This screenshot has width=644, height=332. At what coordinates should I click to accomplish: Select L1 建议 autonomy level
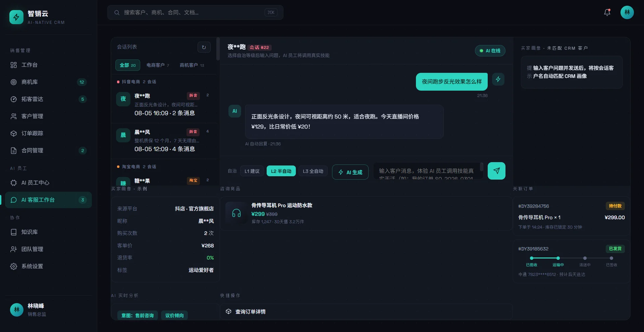252,171
